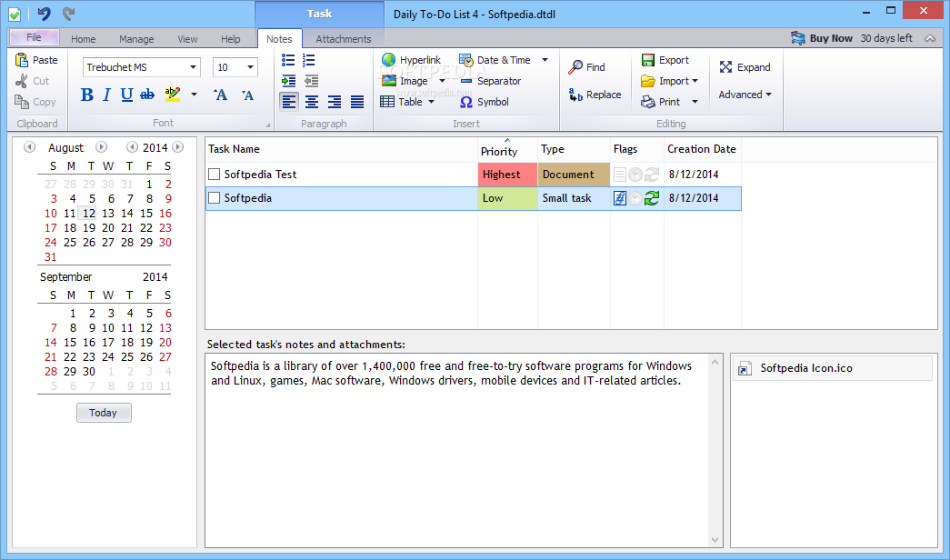Screen dimensions: 950x560
Task: Click the Highest priority colored cell
Action: (507, 175)
